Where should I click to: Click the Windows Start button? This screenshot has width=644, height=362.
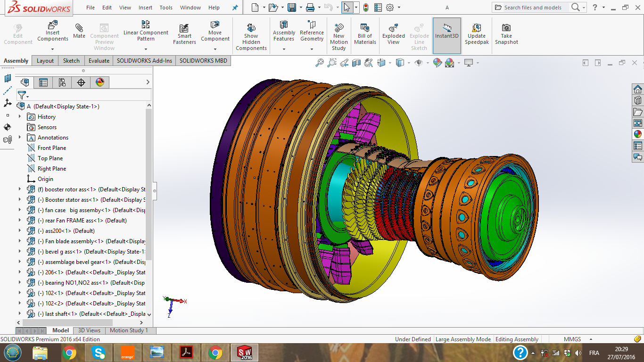click(12, 353)
